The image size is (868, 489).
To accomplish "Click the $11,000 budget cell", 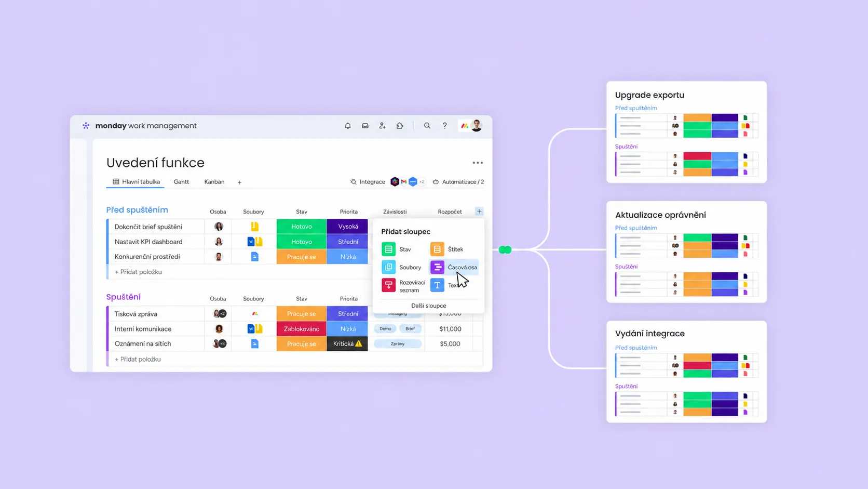I will coord(450,329).
